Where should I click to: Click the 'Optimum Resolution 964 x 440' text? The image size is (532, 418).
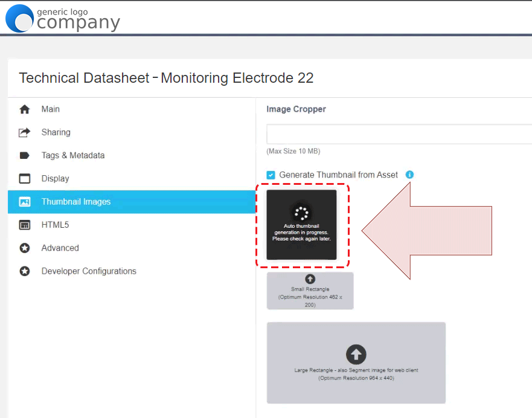356,378
